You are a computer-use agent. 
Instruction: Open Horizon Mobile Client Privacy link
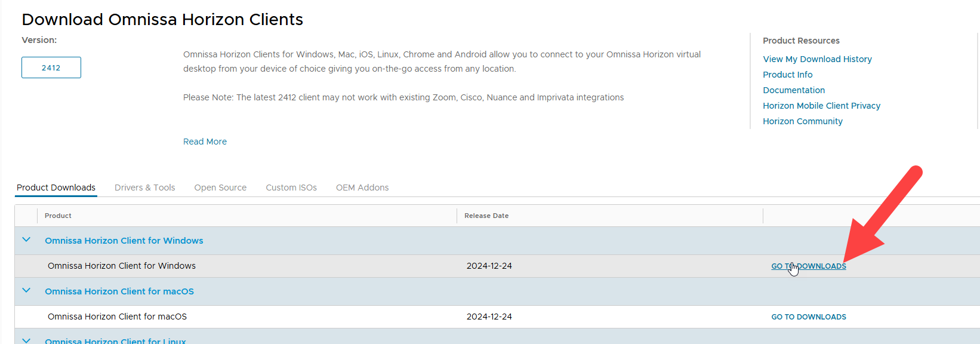pos(821,106)
